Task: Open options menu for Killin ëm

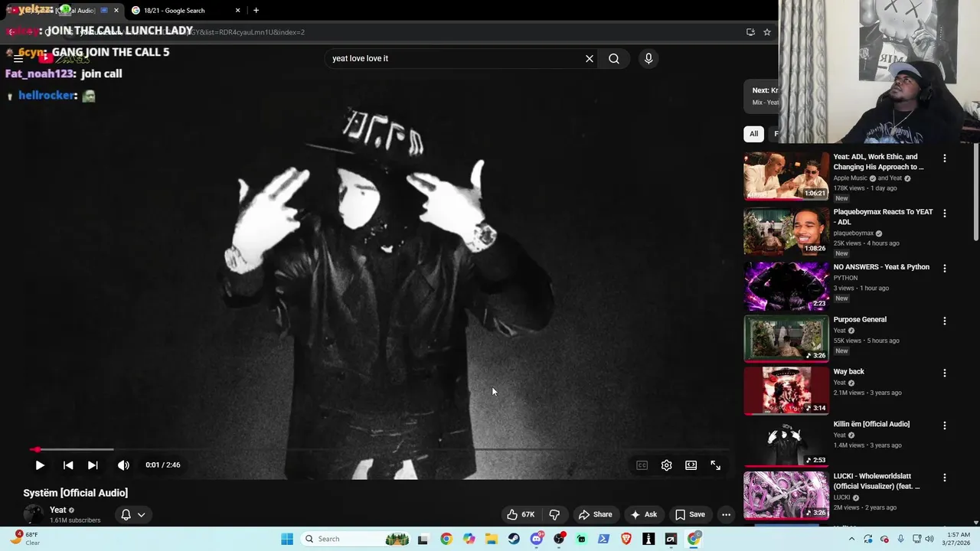Action: point(945,425)
